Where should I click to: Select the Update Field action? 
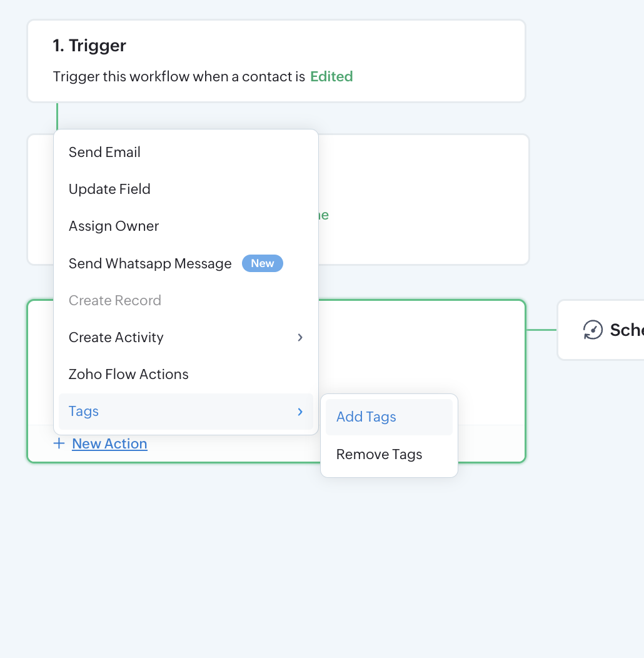(x=186, y=190)
